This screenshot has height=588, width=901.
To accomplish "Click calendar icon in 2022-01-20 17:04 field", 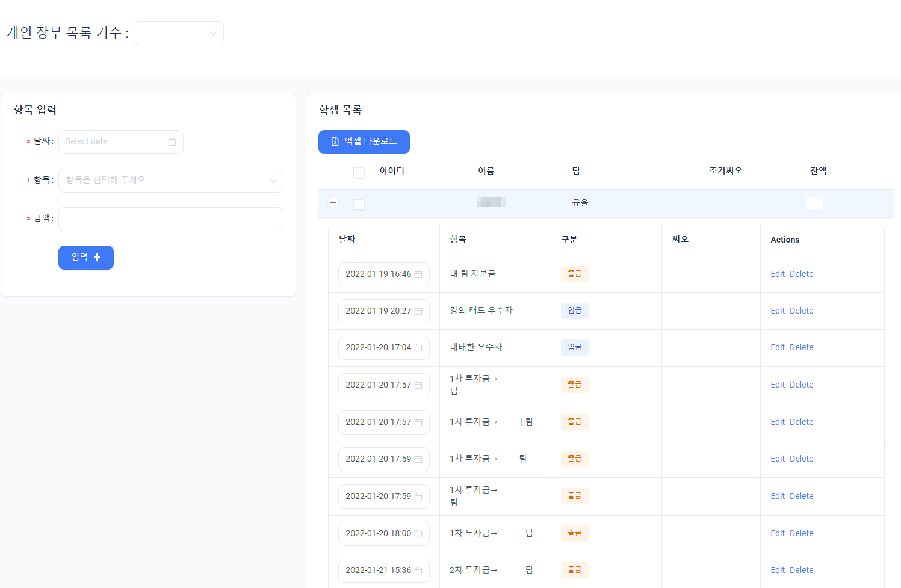I will pos(418,348).
